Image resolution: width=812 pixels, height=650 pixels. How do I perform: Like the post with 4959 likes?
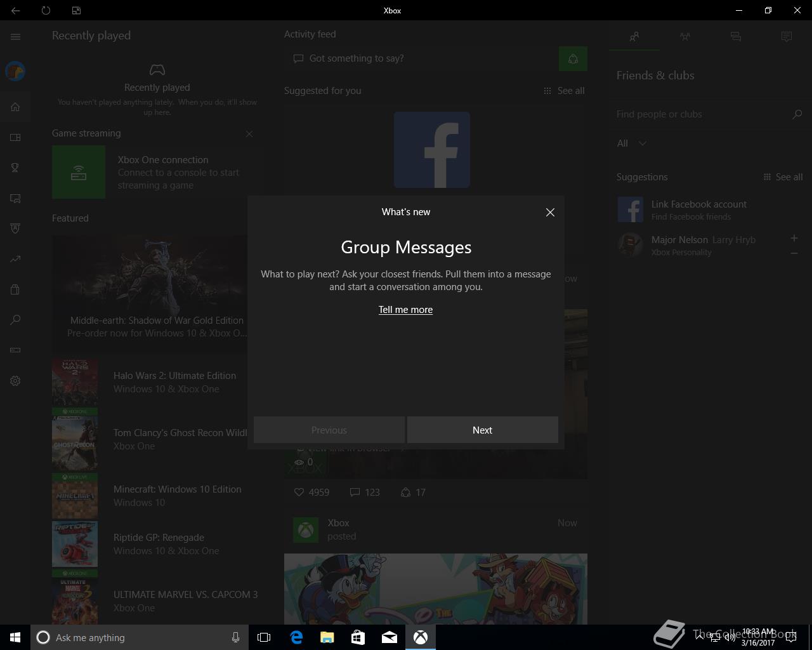(311, 492)
